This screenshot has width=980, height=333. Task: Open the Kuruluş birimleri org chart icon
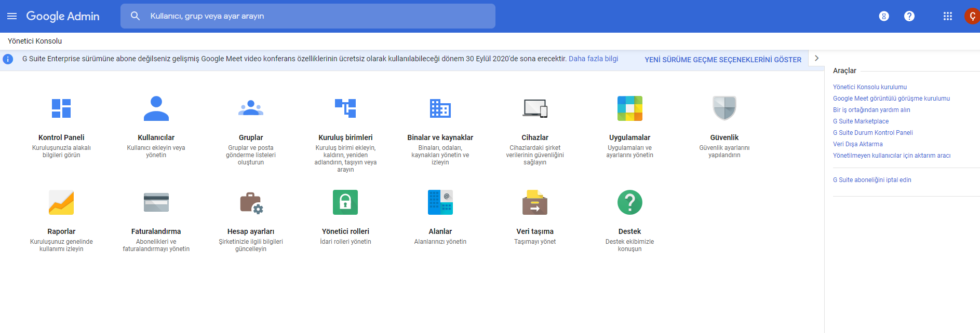click(345, 108)
